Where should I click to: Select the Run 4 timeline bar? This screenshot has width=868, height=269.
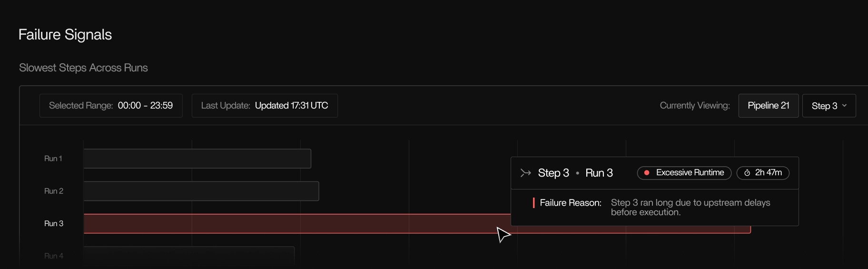(x=189, y=256)
